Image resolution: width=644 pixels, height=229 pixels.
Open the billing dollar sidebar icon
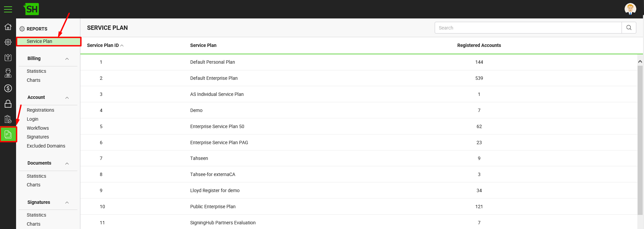point(8,88)
